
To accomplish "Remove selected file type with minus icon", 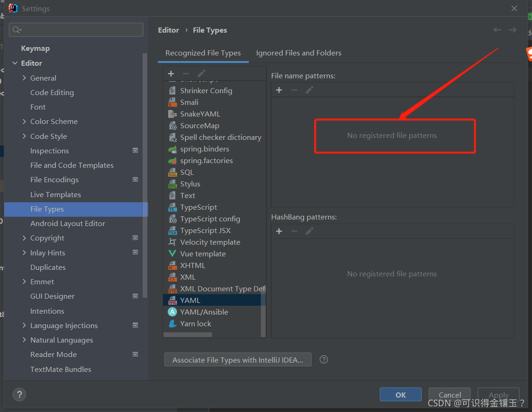I will tap(186, 74).
